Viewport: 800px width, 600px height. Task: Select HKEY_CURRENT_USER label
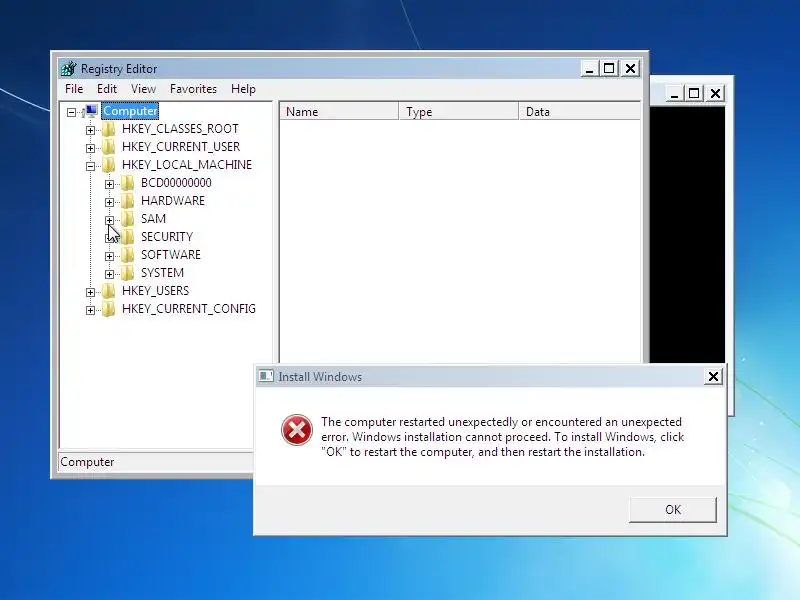(x=181, y=147)
